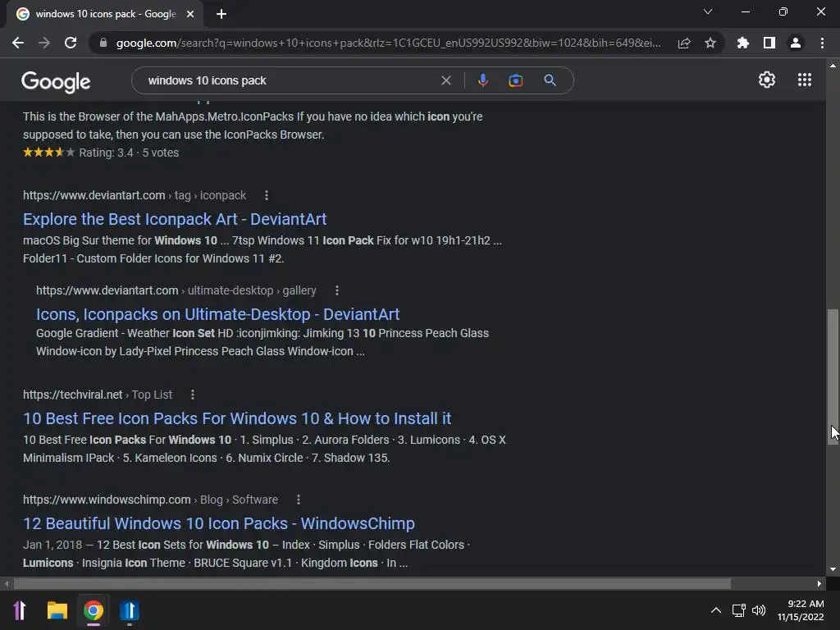Viewport: 840px width, 630px height.
Task: Click the browser forward arrow
Action: point(44,43)
